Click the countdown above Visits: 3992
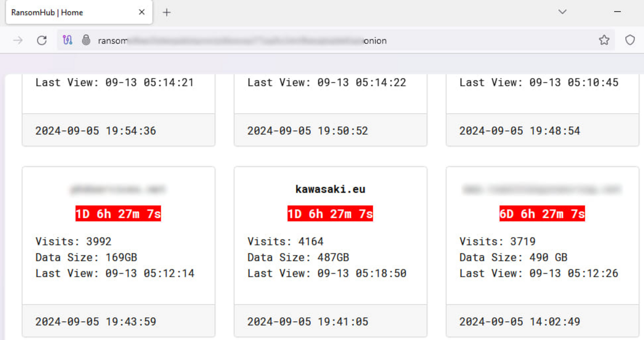Screen dimensions: 644x340 pos(118,214)
